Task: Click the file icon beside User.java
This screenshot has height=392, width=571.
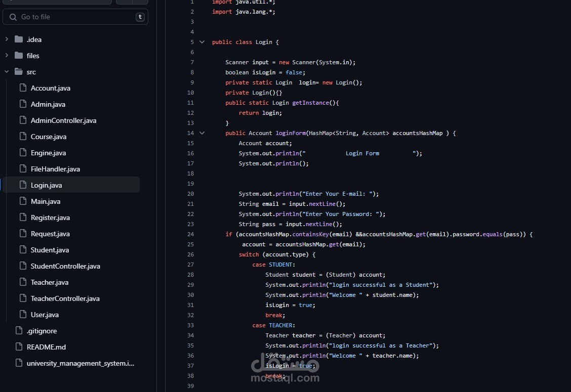Action: (x=23, y=314)
